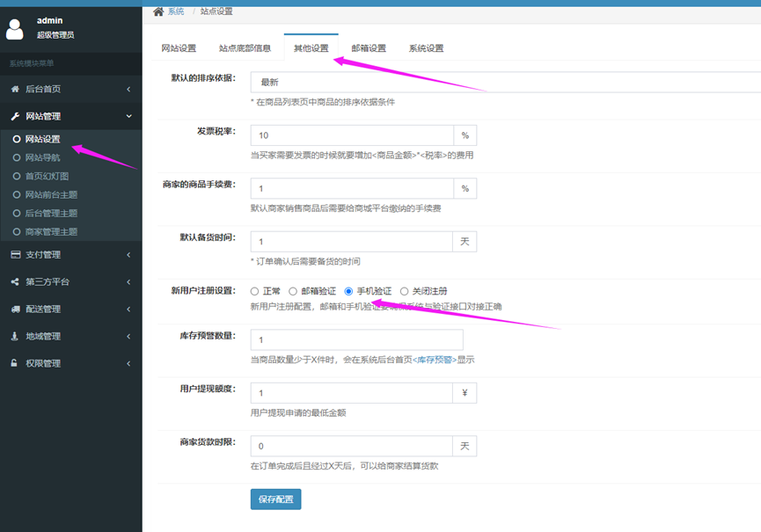The image size is (761, 532).
Task: Open the 站点底部信息 tab
Action: 245,48
